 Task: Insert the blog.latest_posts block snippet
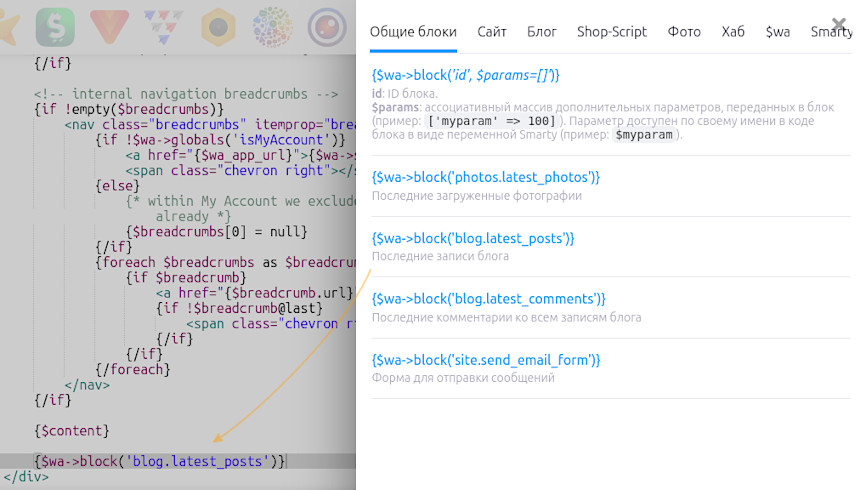[x=473, y=238]
